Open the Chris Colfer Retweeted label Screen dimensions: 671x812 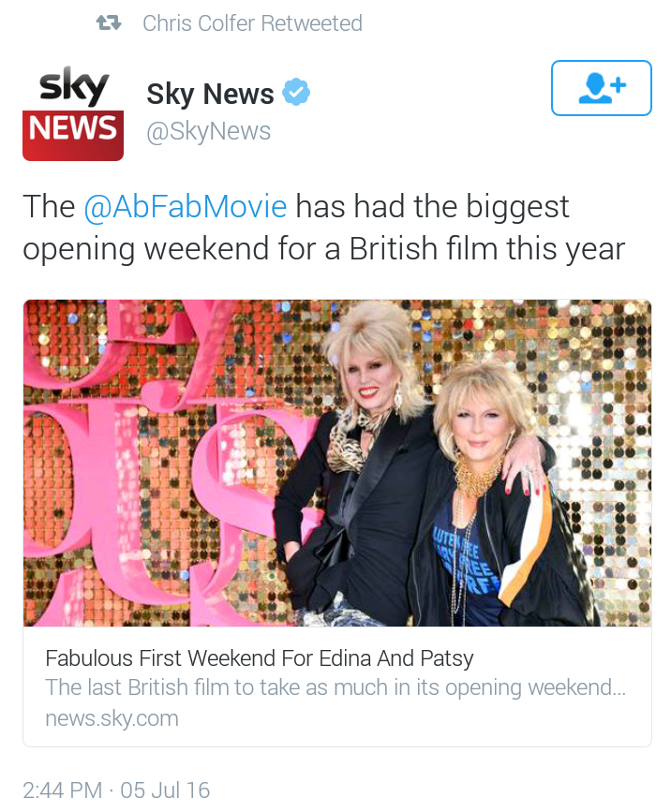pyautogui.click(x=252, y=23)
